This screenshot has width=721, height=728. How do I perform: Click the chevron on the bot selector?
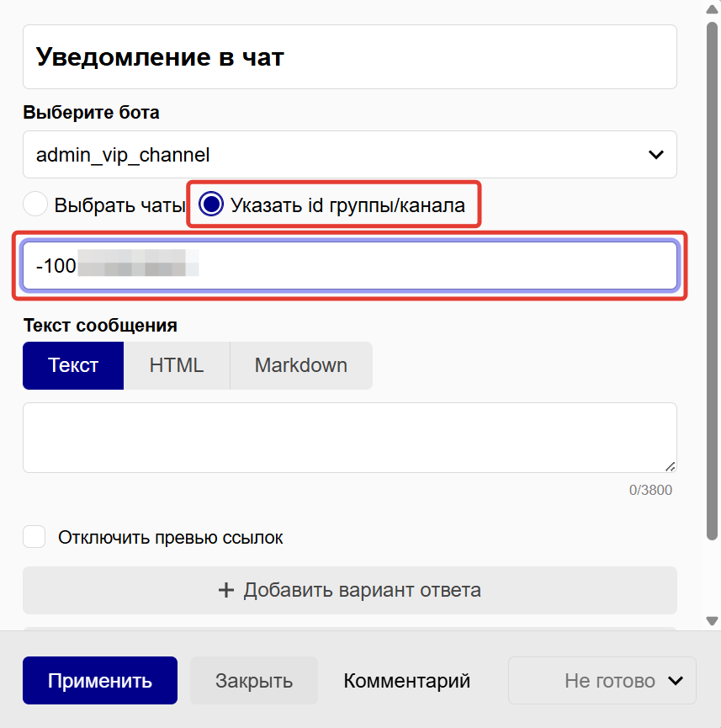coord(655,155)
